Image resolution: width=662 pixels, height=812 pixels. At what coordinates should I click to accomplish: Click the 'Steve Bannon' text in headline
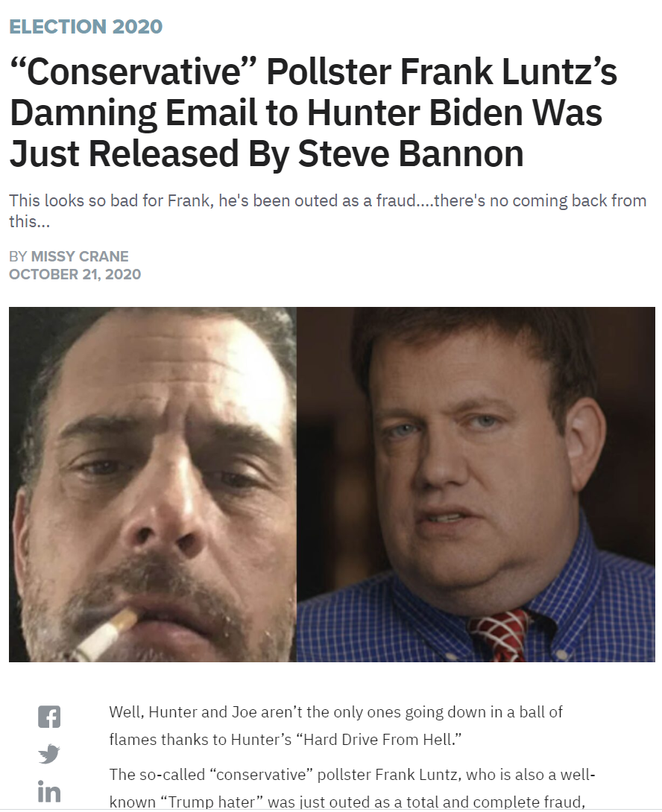[x=411, y=153]
